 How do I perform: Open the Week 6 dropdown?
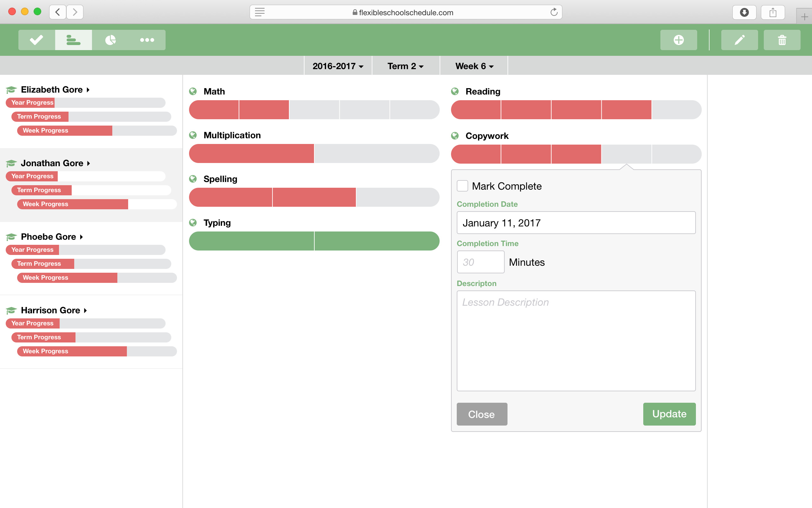click(x=473, y=66)
